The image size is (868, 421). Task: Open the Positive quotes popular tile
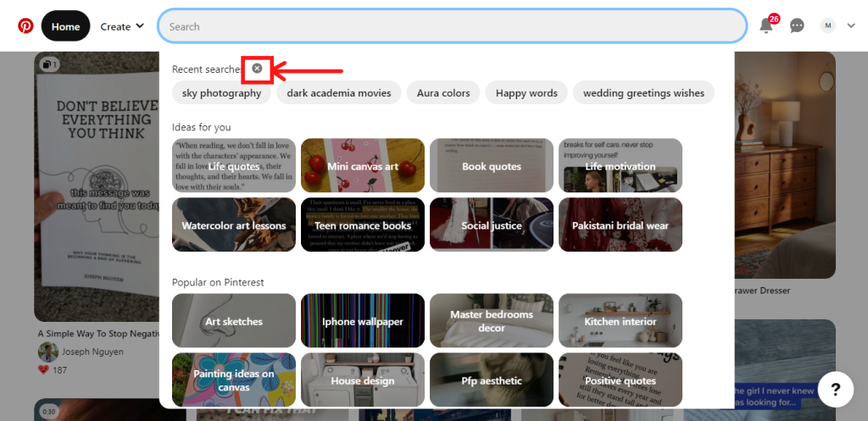click(620, 379)
